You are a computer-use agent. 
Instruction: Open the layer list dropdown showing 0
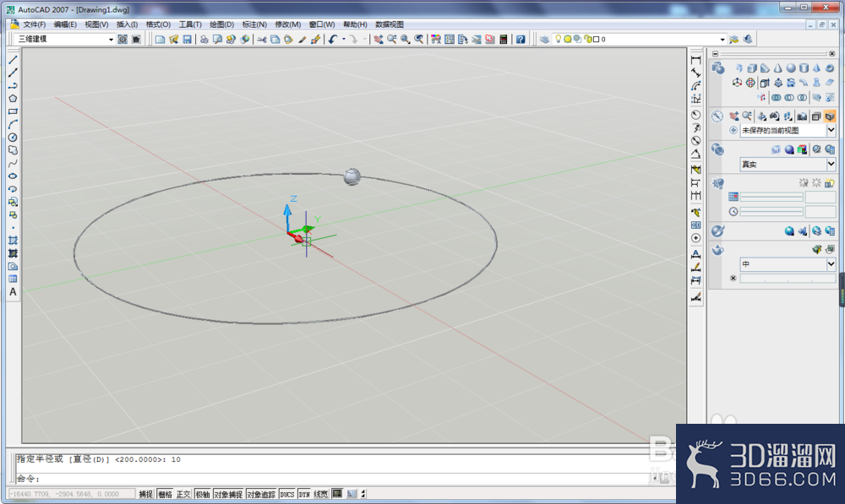click(x=722, y=40)
